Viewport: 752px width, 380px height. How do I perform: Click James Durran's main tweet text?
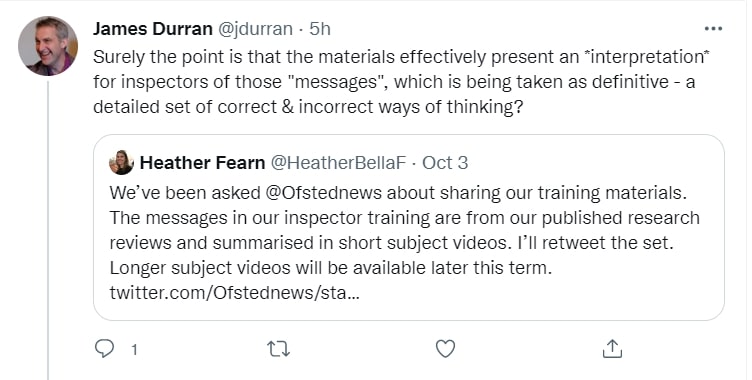pyautogui.click(x=401, y=82)
